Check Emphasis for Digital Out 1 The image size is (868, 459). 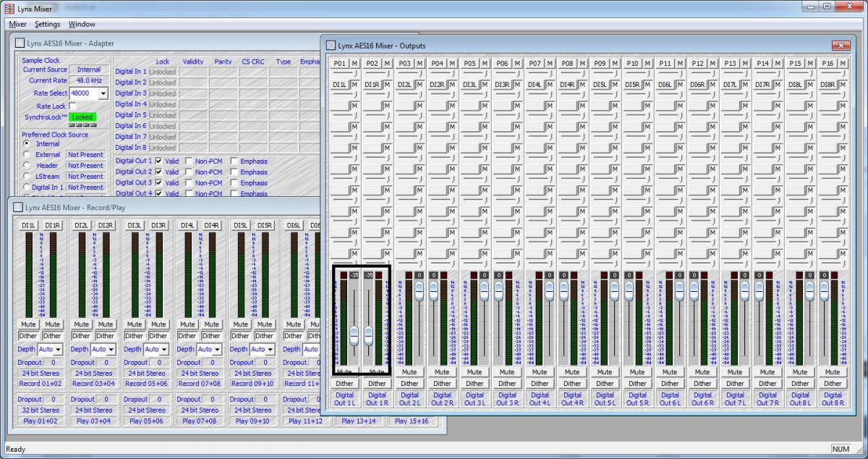coord(234,161)
